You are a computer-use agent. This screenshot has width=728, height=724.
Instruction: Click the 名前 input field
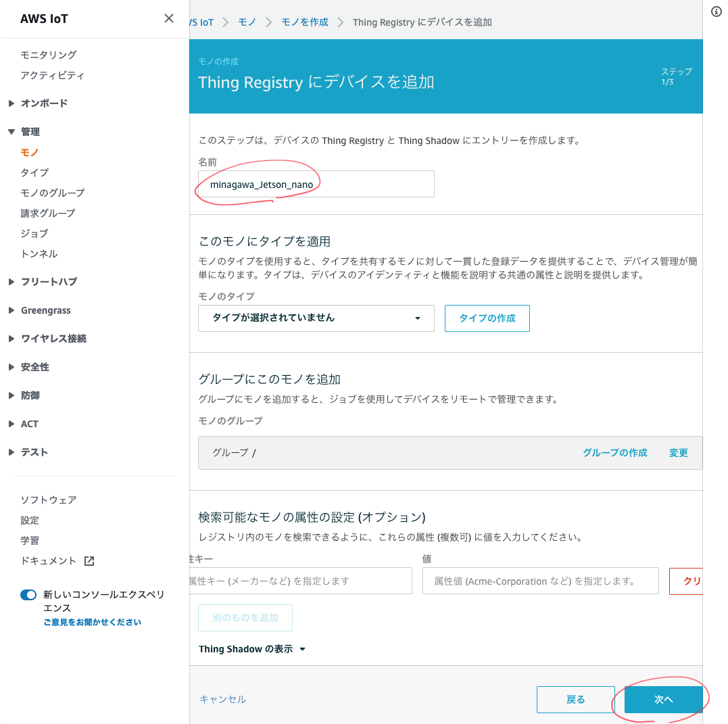pyautogui.click(x=316, y=184)
